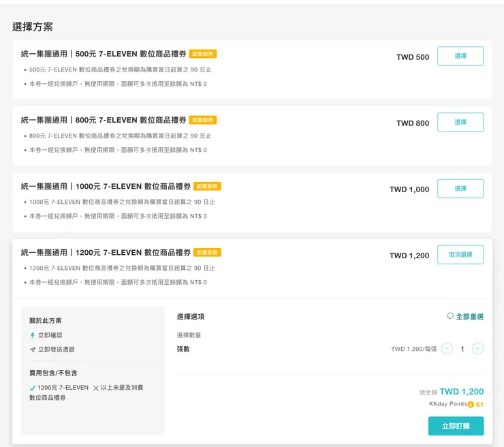This screenshot has height=447, width=504.
Task: Click the 以上未提及消費 exclusion text
Action: click(x=122, y=388)
